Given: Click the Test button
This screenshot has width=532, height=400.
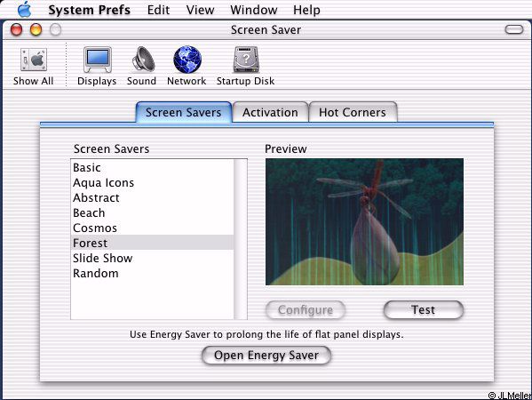Looking at the screenshot, I should tap(423, 309).
